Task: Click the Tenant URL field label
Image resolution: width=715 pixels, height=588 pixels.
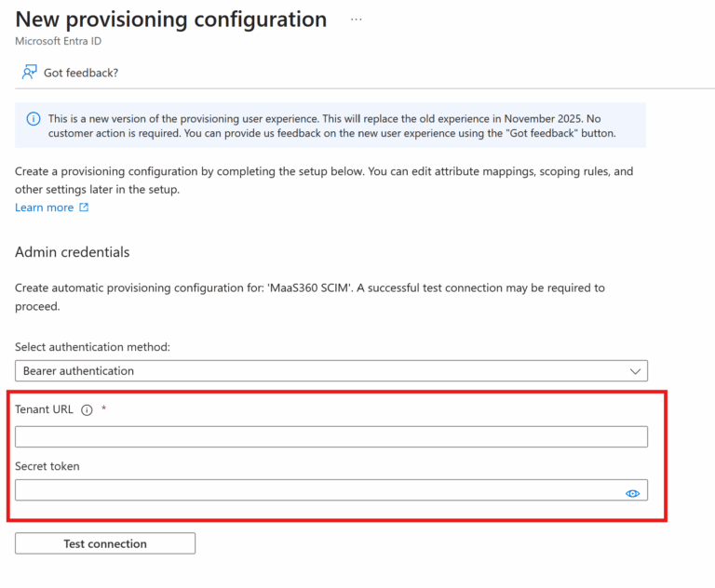Action: pyautogui.click(x=44, y=409)
